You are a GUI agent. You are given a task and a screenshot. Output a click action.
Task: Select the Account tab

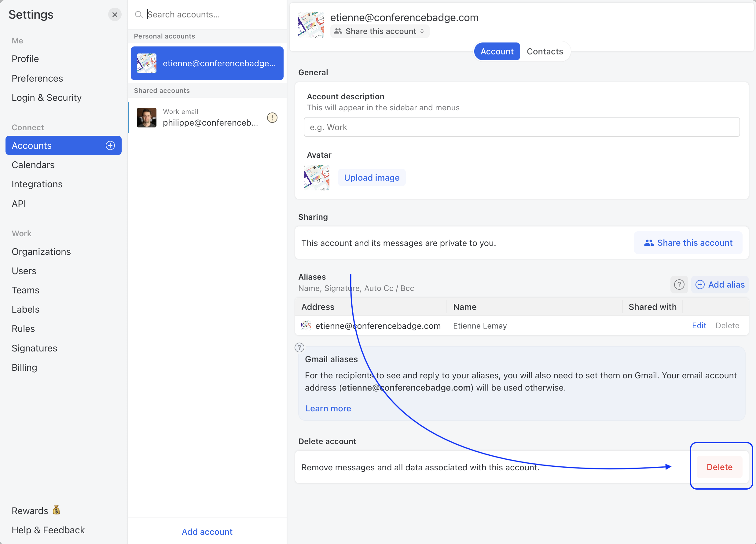[497, 51]
